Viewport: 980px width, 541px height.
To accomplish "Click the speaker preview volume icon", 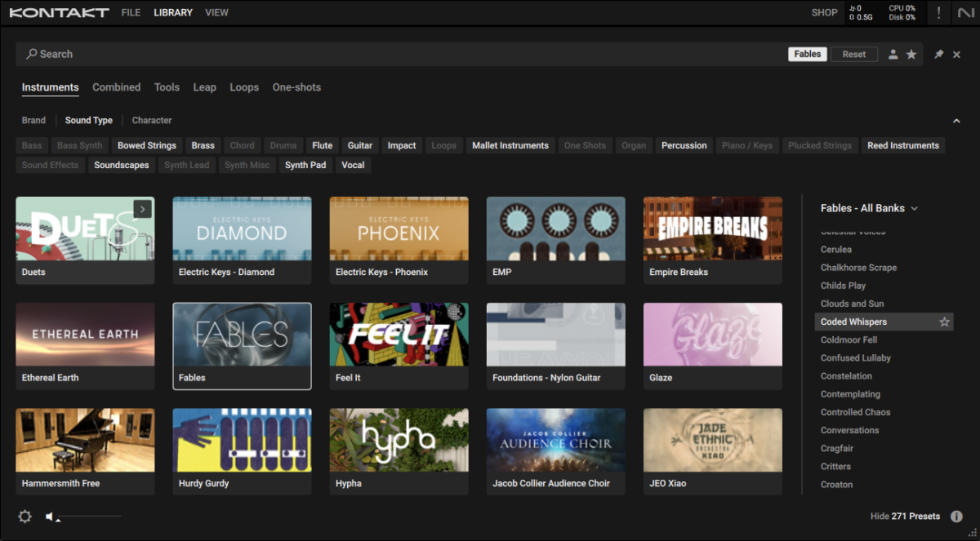I will 51,517.
